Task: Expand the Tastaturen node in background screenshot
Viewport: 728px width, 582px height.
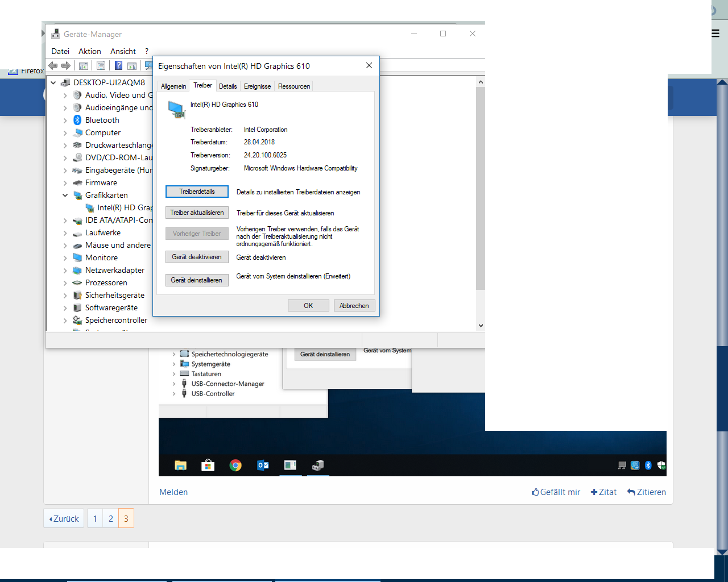Action: 174,374
